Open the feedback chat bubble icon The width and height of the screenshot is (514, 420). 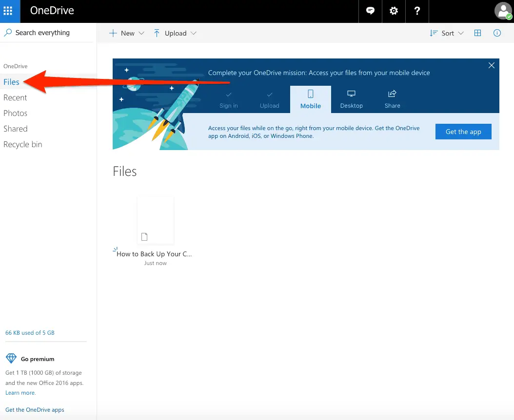[x=371, y=11]
